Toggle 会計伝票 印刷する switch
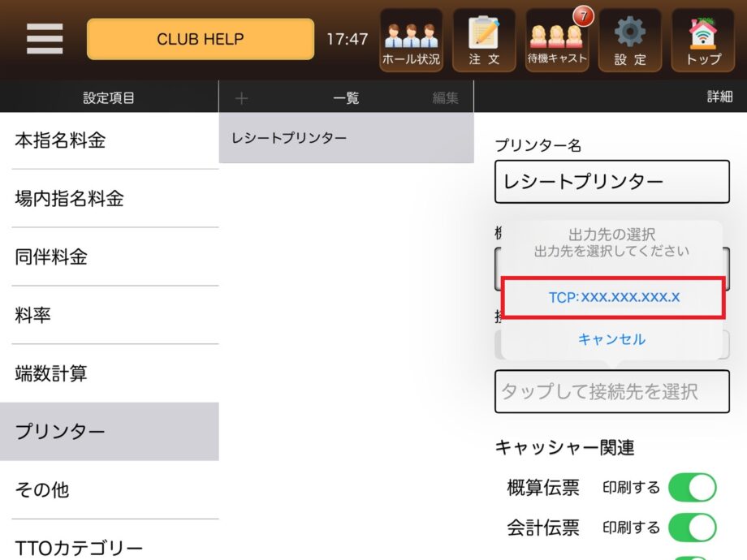 [693, 528]
